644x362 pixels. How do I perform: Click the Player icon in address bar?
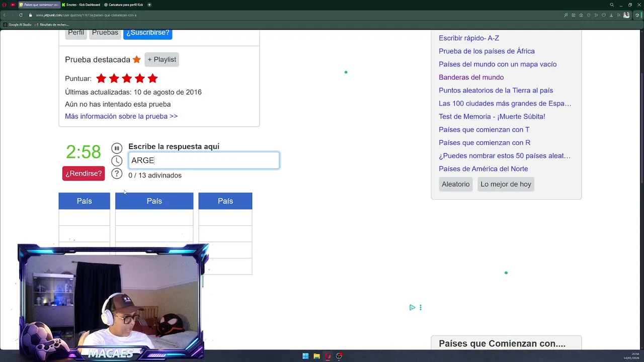point(596,15)
